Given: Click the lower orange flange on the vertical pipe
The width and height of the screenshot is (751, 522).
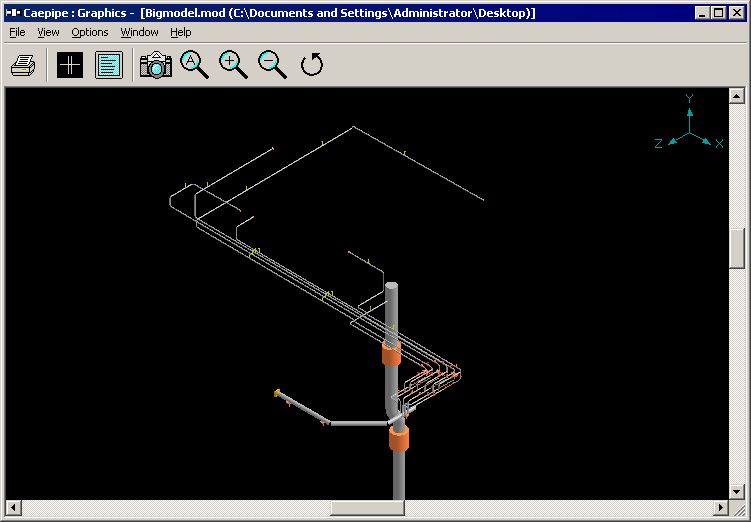Looking at the screenshot, I should point(398,438).
